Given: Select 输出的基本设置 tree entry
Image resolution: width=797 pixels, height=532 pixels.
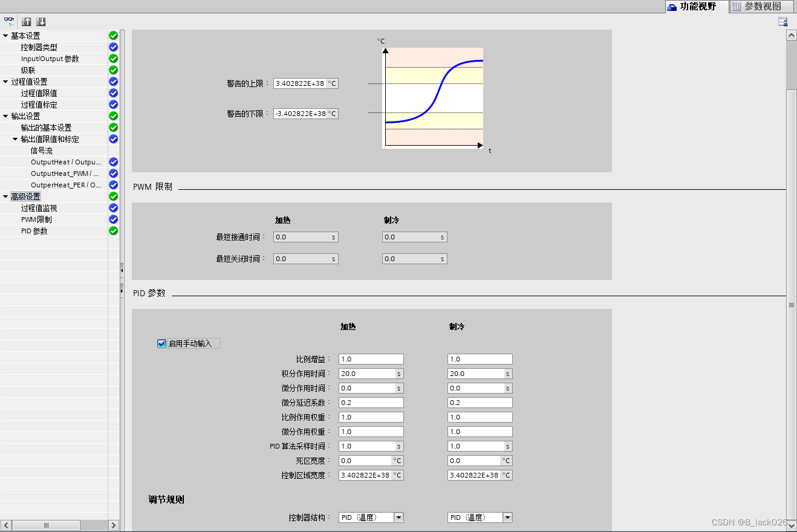Looking at the screenshot, I should pyautogui.click(x=46, y=128).
